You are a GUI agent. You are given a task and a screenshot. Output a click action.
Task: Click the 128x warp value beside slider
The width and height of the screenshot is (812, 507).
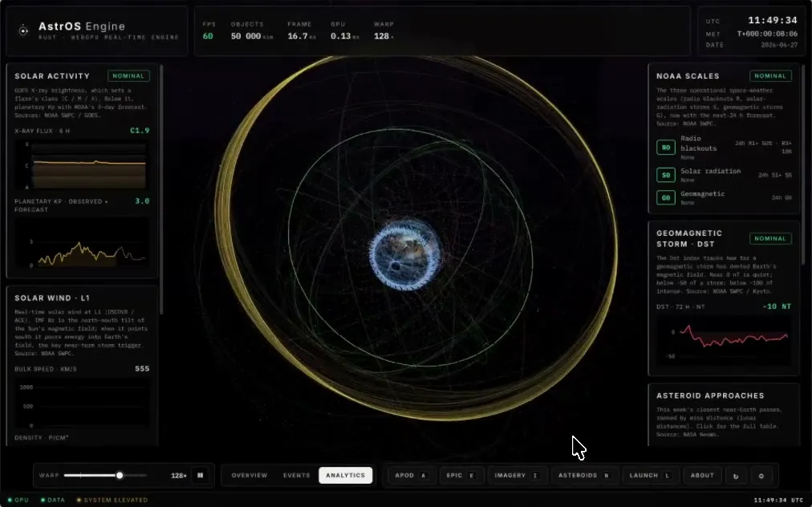coord(178,476)
